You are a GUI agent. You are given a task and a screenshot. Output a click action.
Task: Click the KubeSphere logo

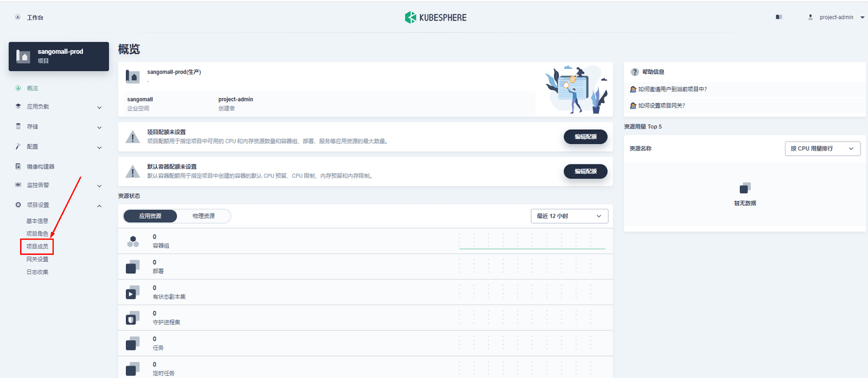(x=436, y=17)
